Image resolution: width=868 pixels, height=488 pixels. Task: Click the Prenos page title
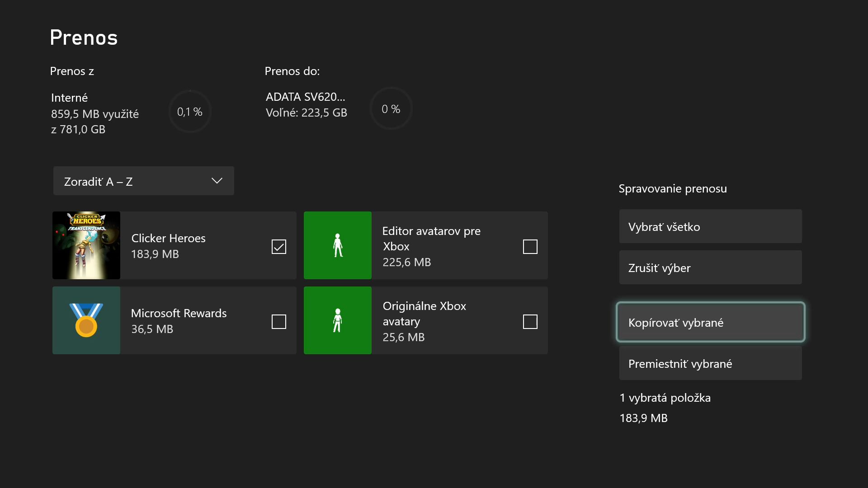pyautogui.click(x=84, y=38)
